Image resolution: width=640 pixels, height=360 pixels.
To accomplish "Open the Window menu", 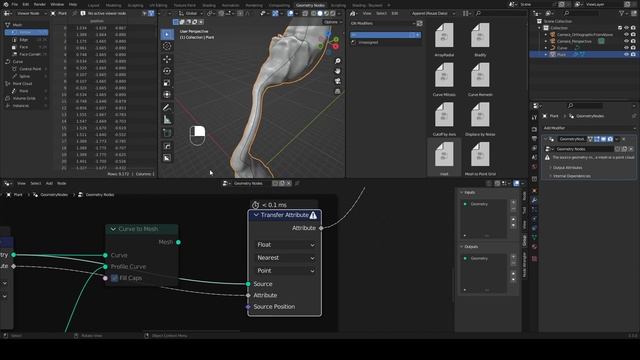I will click(57, 4).
